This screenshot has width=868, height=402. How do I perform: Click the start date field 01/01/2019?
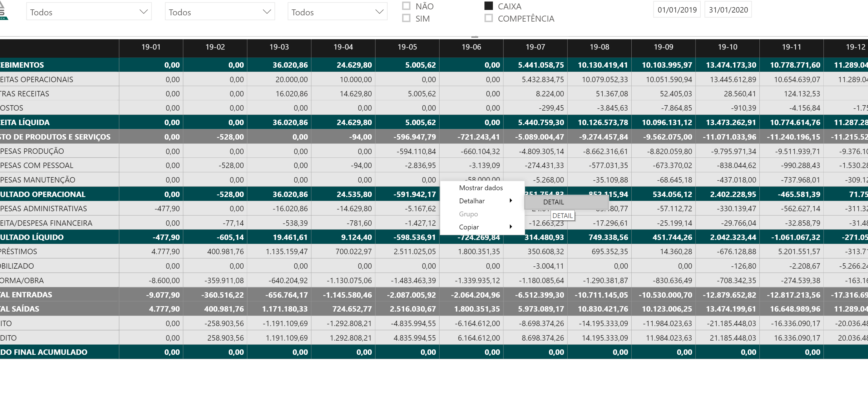tap(676, 9)
